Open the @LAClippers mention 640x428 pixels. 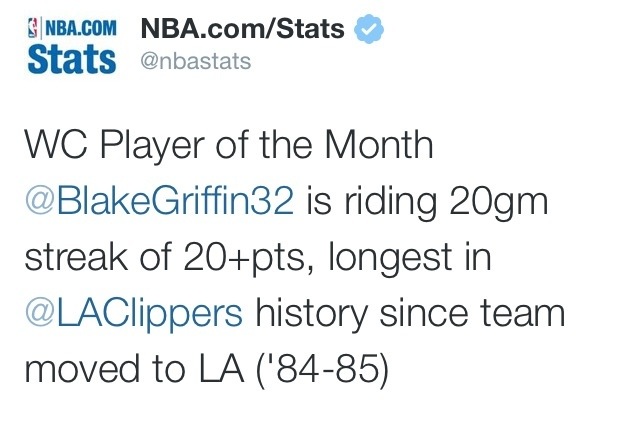coord(134,313)
